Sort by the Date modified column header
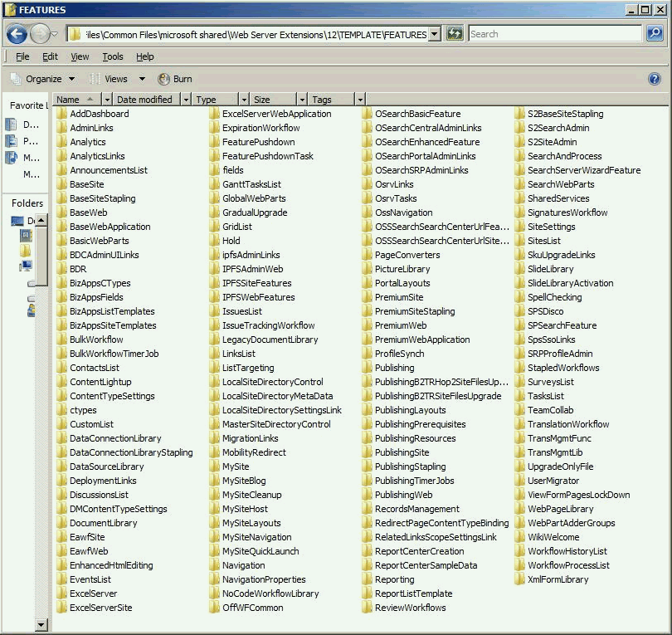 coord(147,100)
